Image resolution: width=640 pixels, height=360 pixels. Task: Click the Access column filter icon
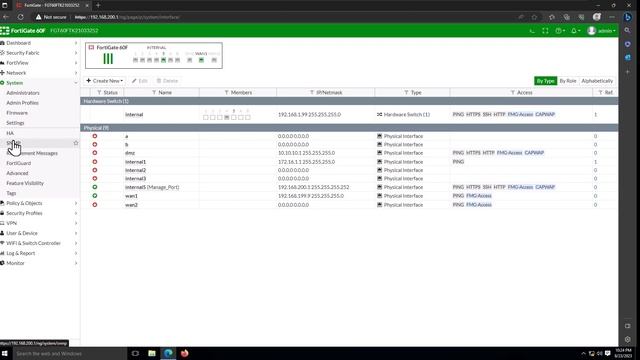point(513,93)
